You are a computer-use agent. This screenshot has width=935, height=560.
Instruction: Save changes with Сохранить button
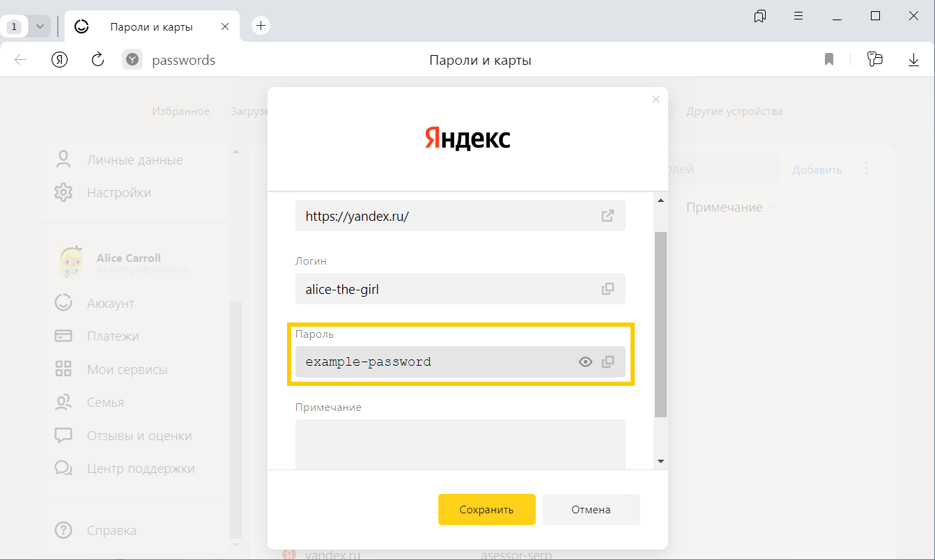pos(486,509)
